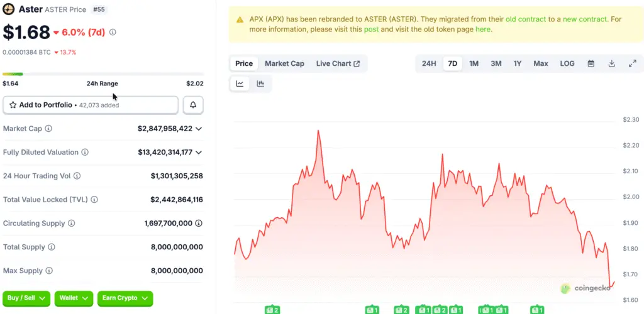Viewport: 644px width, 314px height.
Task: Expand Fully Diluted Valuation chevron
Action: [199, 153]
